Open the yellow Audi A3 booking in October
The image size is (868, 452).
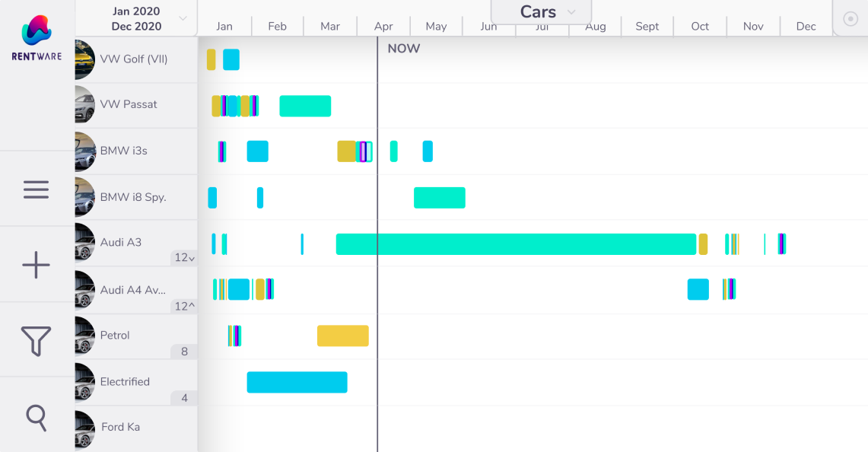tap(703, 244)
